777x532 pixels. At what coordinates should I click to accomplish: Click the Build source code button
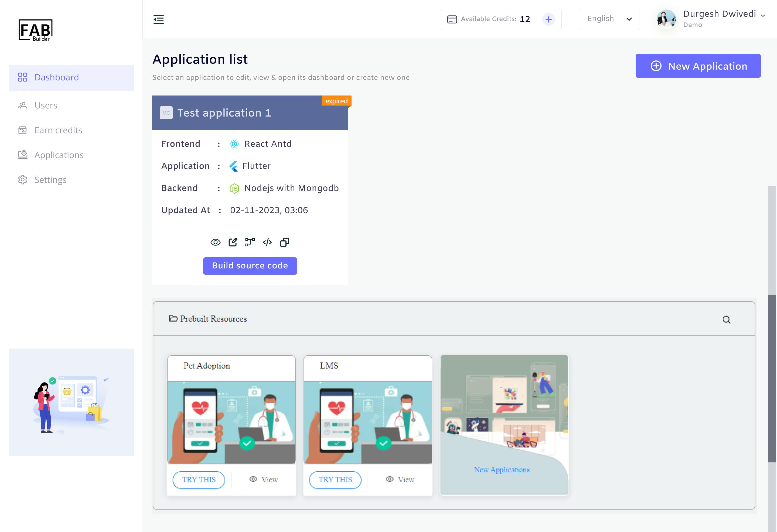[x=250, y=265]
